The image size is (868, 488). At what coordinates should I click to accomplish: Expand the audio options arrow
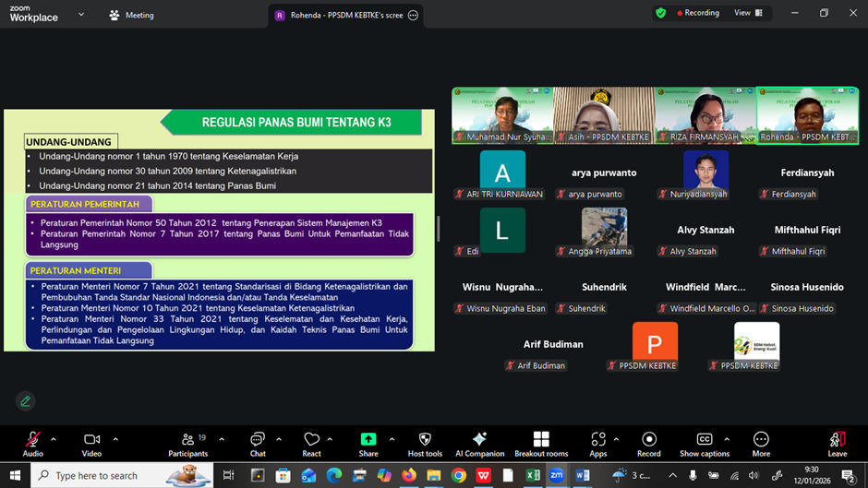coord(54,439)
